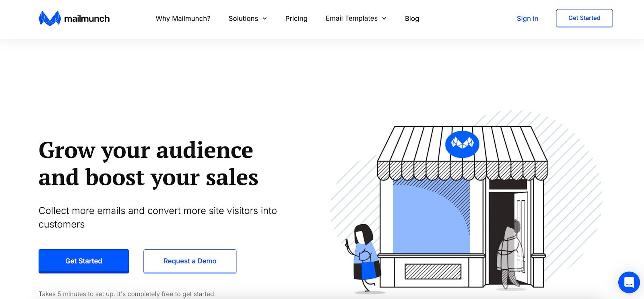
Task: Click the text 'Takes 5 minutes to set up'
Action: point(76,294)
